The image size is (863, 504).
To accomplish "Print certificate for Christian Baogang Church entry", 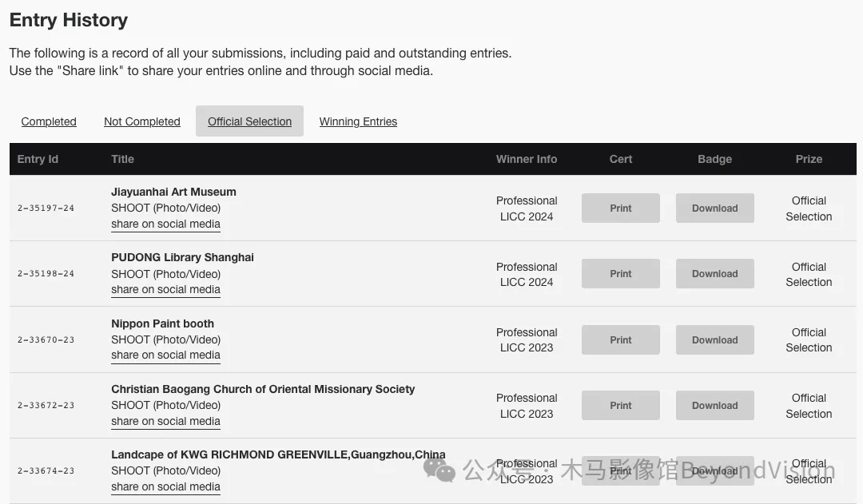I will pyautogui.click(x=620, y=406).
